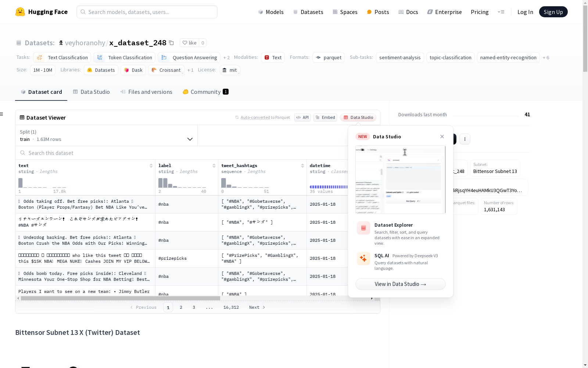The image size is (588, 368).
Task: Select the named-entity-recognition sub-task tag
Action: point(508,57)
